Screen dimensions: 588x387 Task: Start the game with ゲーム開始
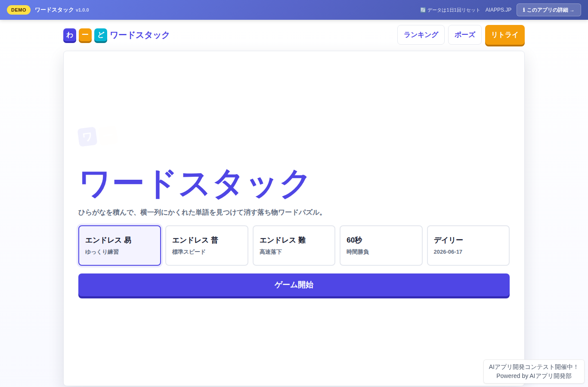point(294,286)
